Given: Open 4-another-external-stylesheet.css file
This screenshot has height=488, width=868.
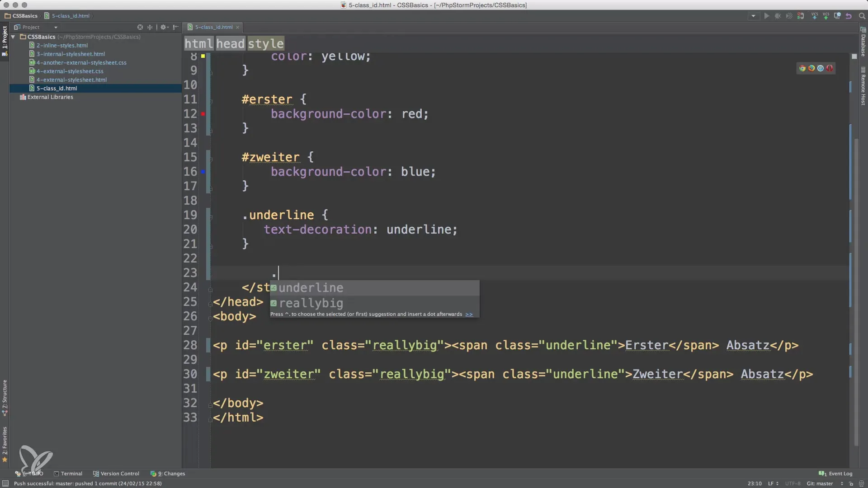Looking at the screenshot, I should point(81,62).
